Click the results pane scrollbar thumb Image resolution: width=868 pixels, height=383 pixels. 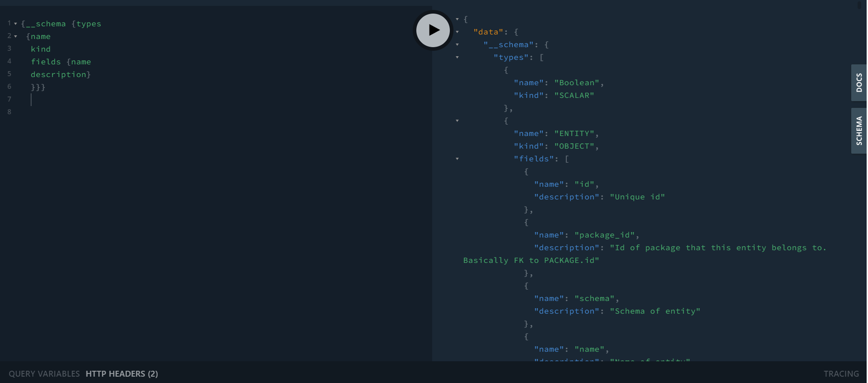click(x=859, y=5)
